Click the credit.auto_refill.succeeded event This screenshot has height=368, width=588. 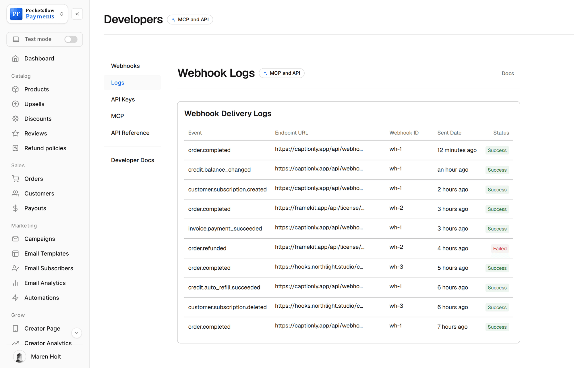coord(224,287)
